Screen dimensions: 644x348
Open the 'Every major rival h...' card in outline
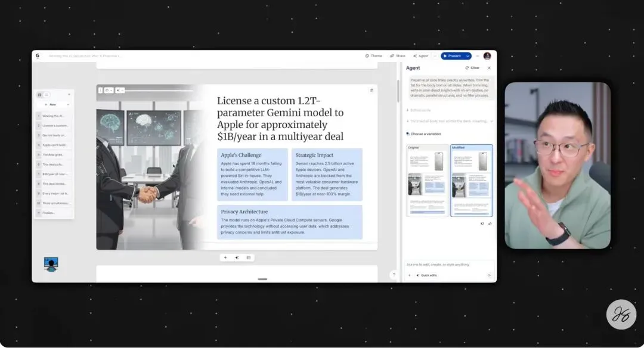click(54, 193)
